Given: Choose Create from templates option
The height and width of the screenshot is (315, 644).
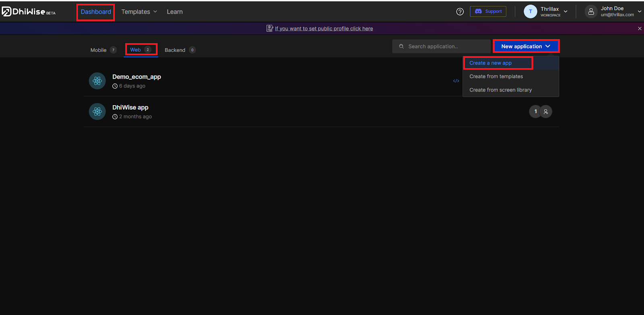Looking at the screenshot, I should [496, 77].
